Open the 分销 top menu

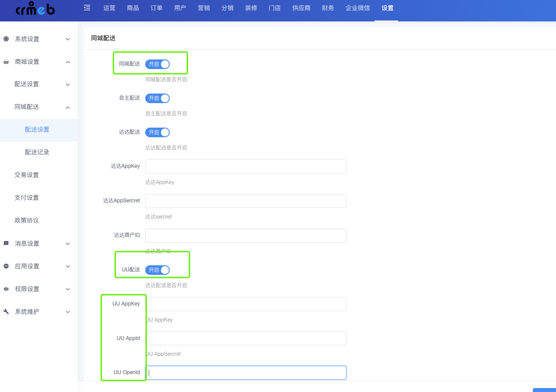pyautogui.click(x=227, y=8)
